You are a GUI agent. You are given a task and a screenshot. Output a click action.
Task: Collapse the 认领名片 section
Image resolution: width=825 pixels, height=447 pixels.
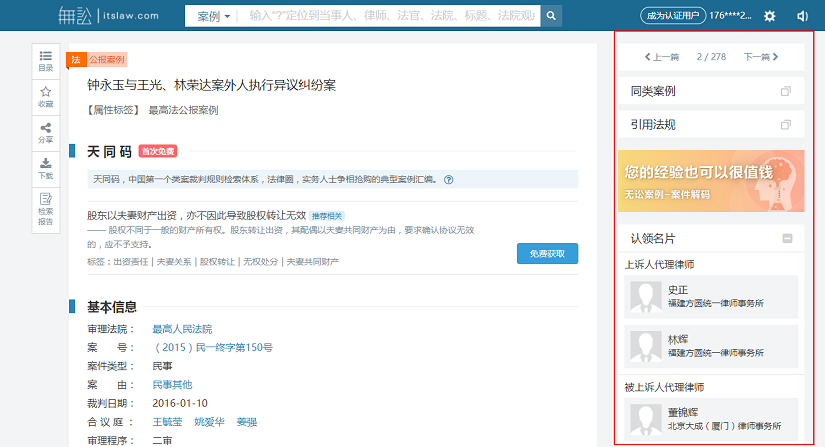787,238
